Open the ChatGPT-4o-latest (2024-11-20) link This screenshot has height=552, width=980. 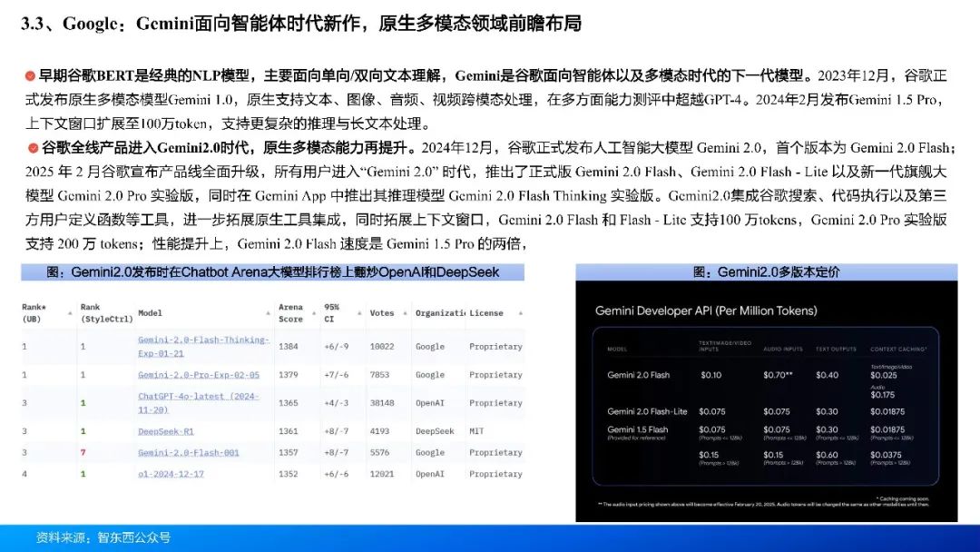(198, 402)
